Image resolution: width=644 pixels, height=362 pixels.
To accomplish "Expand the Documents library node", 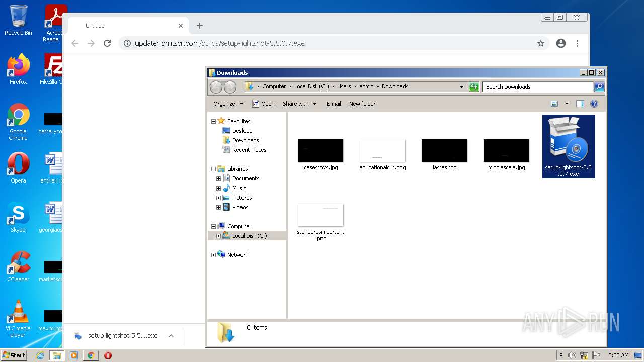I will point(218,178).
